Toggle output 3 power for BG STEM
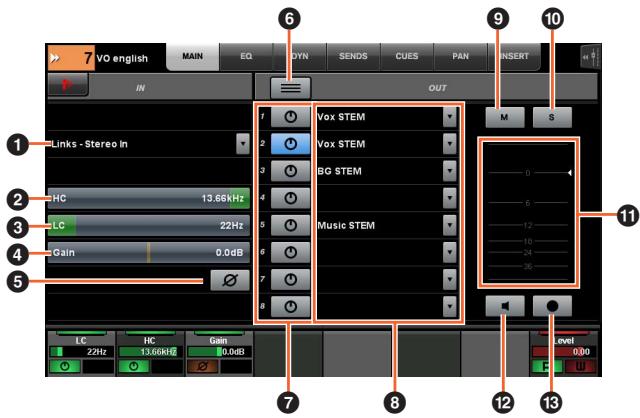640x418 pixels. tap(291, 171)
